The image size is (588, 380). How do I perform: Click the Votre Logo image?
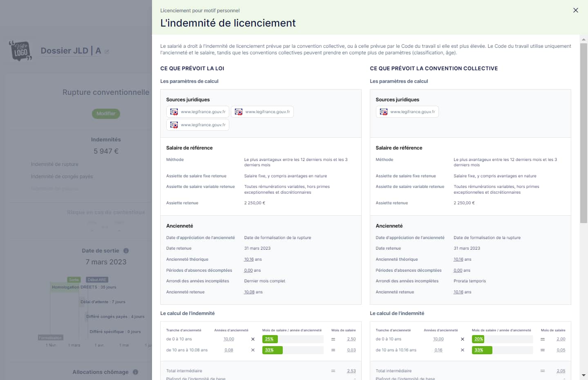(x=20, y=51)
